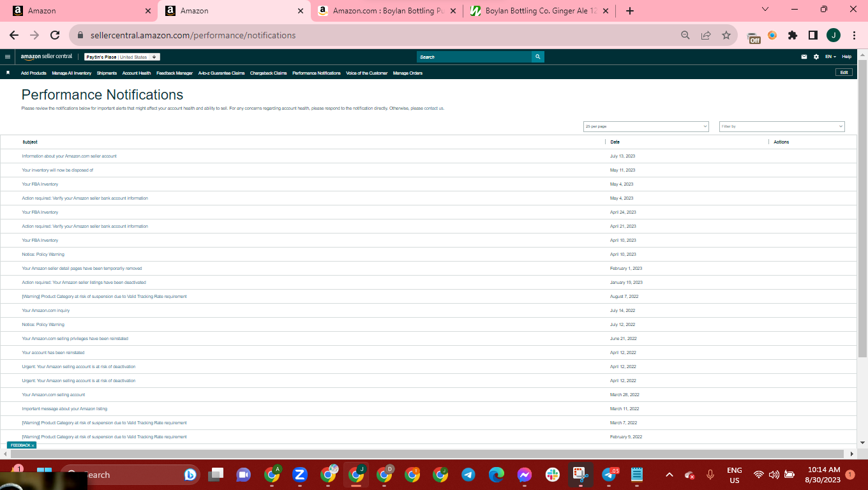The height and width of the screenshot is (490, 868).
Task: Open the Chrome profile J avatar
Action: 834,35
